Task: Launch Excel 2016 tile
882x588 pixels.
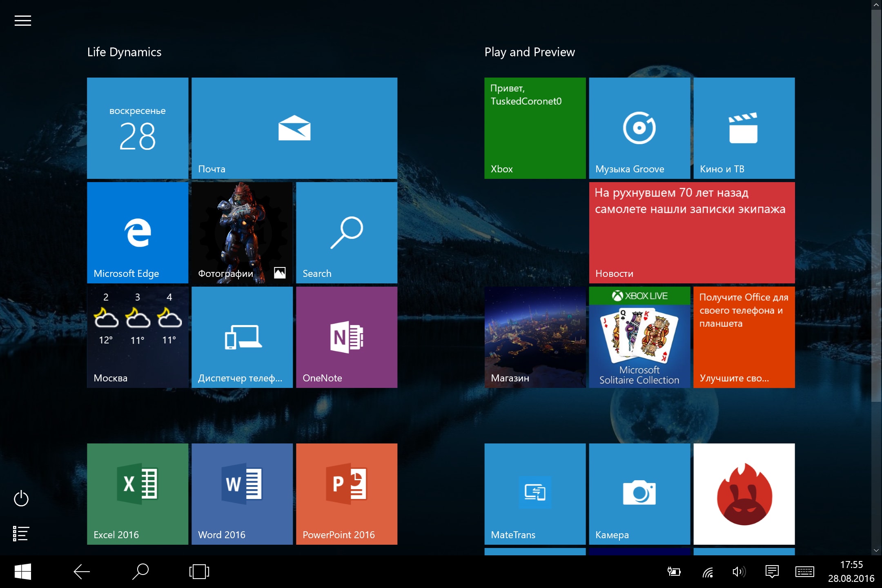Action: coord(138,494)
